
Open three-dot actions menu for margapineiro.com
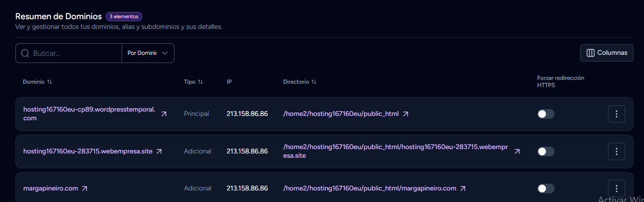click(x=616, y=189)
